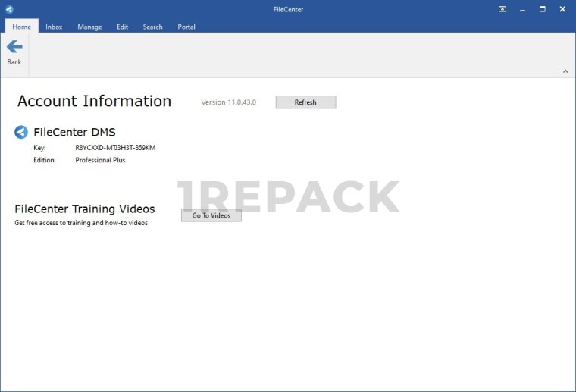Click the FileCenter DMS logo icon
Screen dimensions: 576x392
coord(21,133)
